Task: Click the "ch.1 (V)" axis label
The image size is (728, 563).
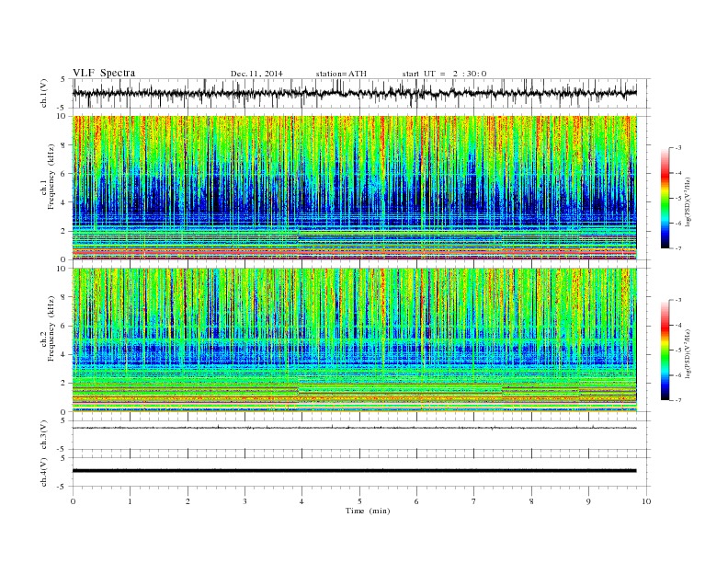Action: click(44, 93)
